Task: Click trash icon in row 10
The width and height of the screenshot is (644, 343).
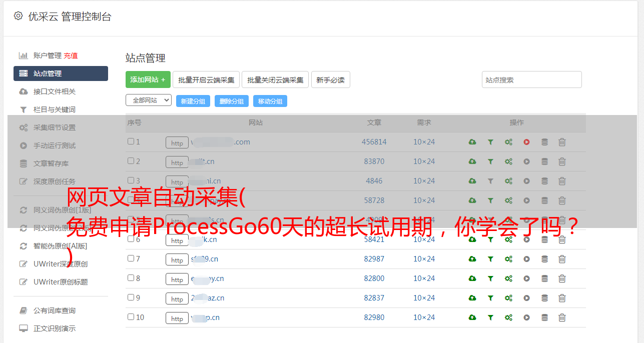Action: click(x=562, y=317)
